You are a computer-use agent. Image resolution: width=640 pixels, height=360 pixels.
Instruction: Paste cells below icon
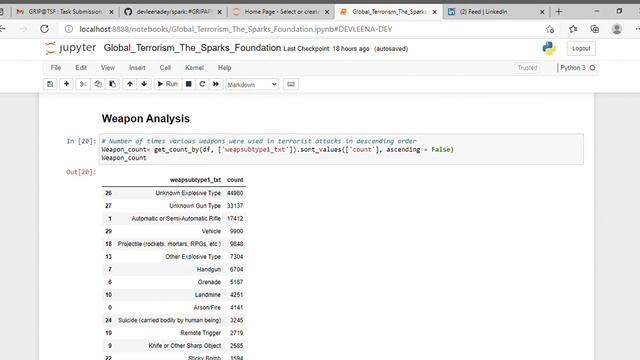coord(112,84)
